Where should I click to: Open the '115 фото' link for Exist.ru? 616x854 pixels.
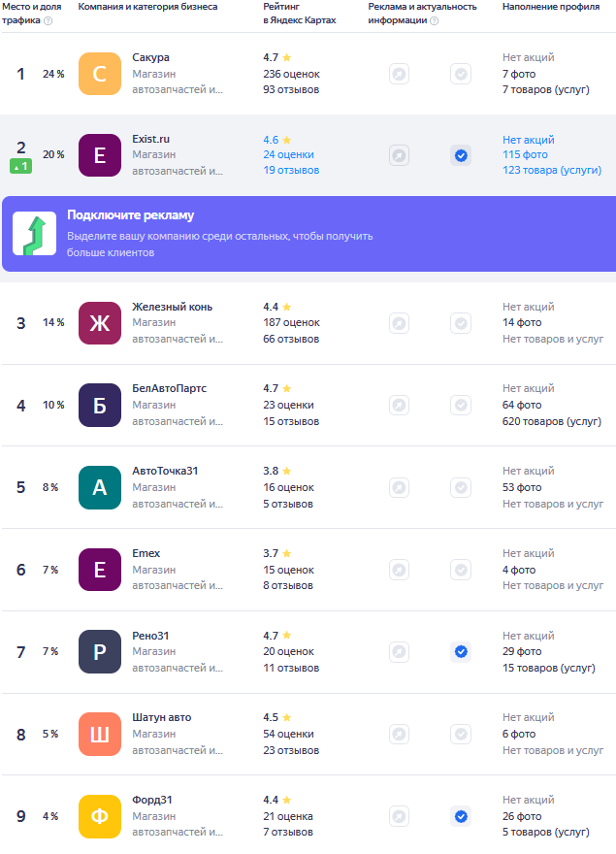tap(525, 155)
